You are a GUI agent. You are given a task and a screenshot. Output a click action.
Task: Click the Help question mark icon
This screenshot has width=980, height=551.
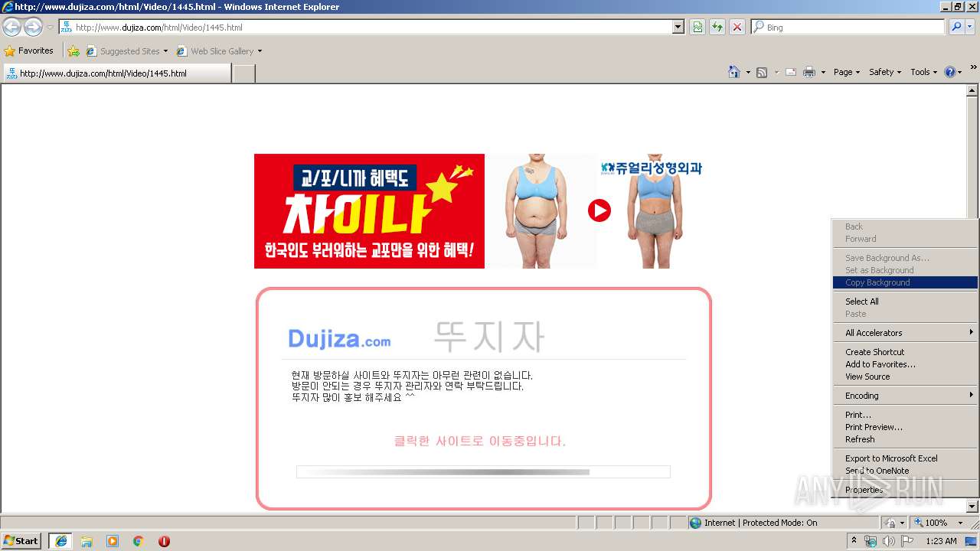950,72
